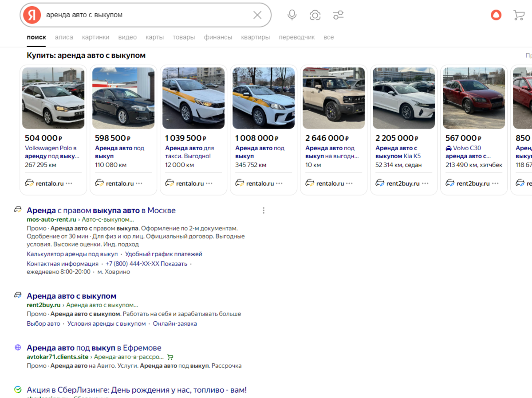Click green cart icon next to avtokar71 address
Image resolution: width=532 pixels, height=398 pixels.
click(x=170, y=357)
